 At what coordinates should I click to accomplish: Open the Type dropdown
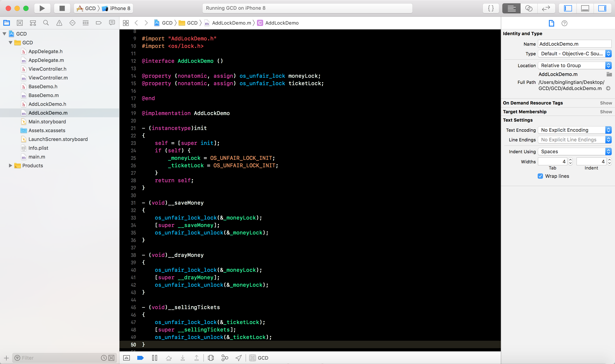(575, 54)
